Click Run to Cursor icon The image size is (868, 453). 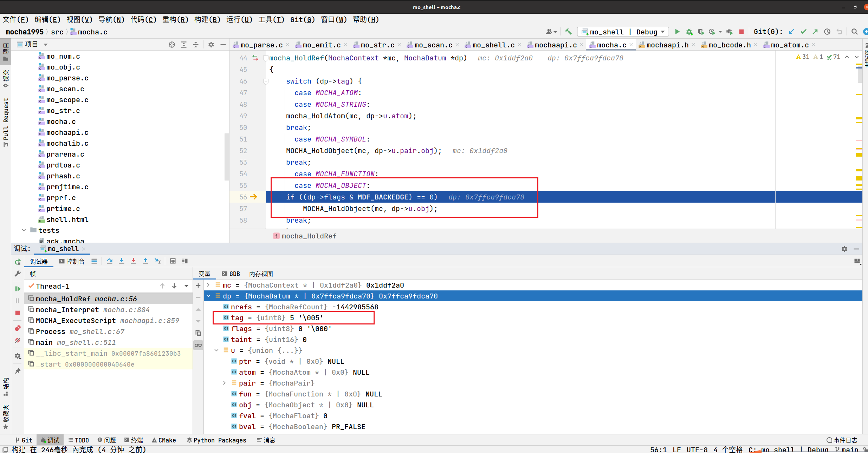pos(158,261)
